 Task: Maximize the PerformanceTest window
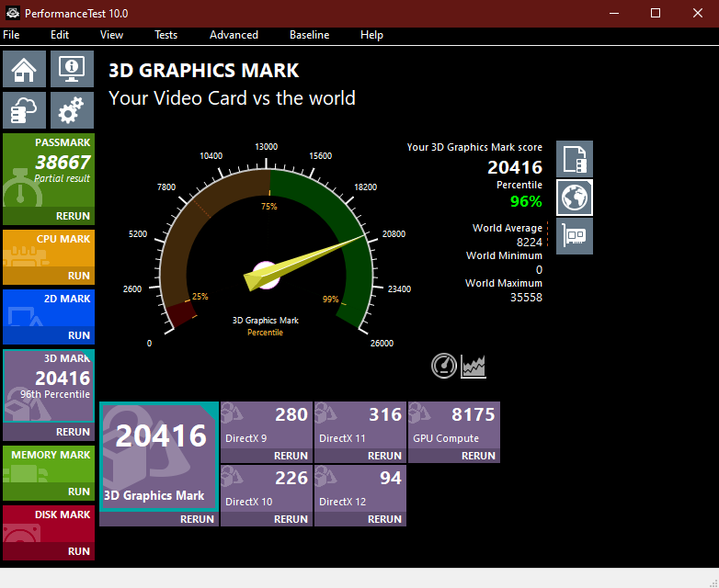coord(656,13)
